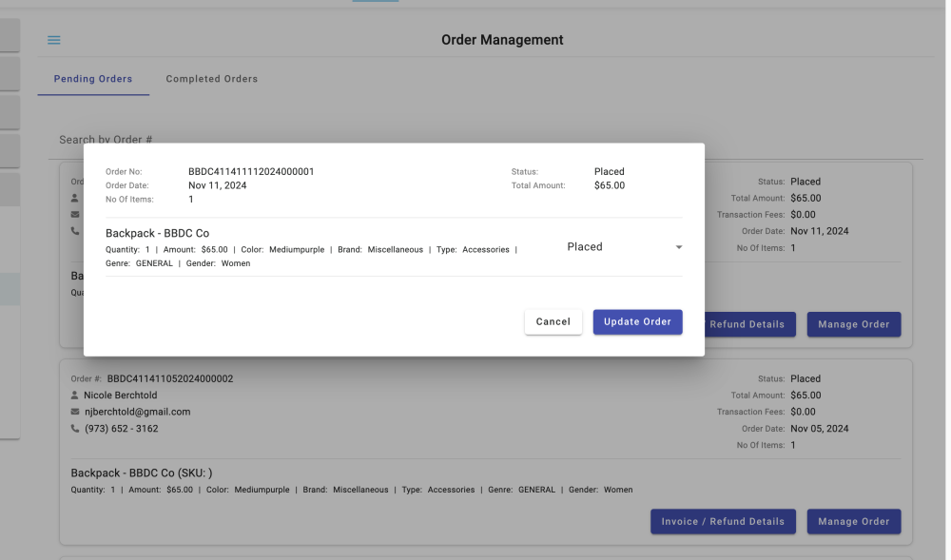This screenshot has width=951, height=560.
Task: Click the Update Order button
Action: [637, 322]
